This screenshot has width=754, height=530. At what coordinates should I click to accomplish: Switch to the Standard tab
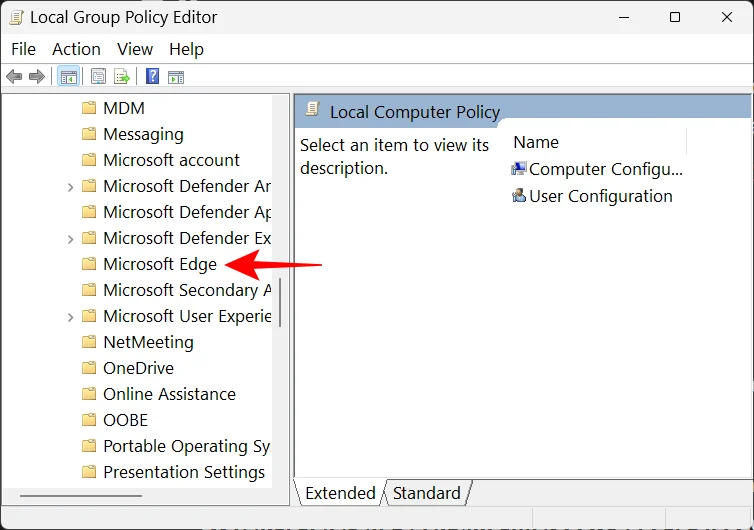427,492
